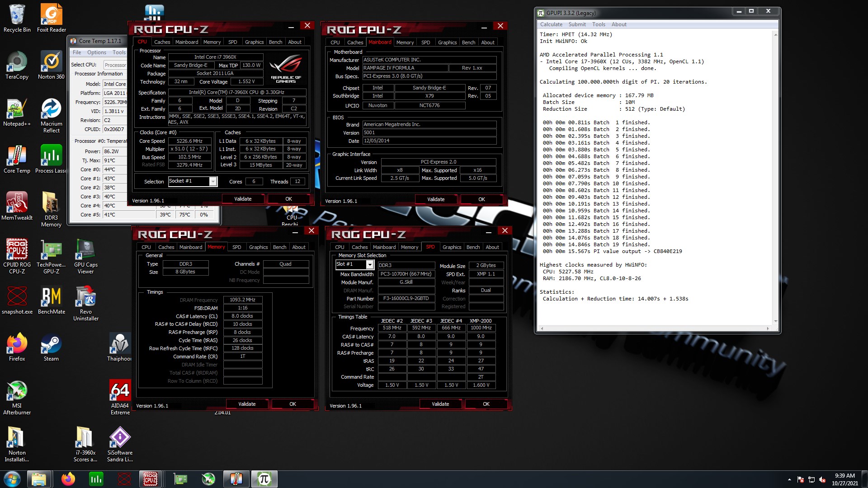Switch to Caches tab in CPU window
The image size is (868, 488).
(162, 42)
